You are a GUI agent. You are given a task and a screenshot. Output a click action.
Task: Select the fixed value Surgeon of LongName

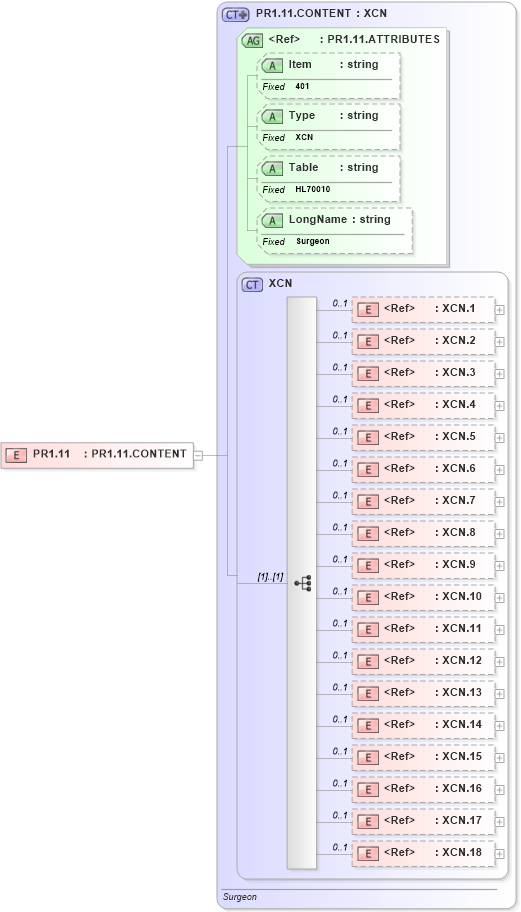pos(313,241)
